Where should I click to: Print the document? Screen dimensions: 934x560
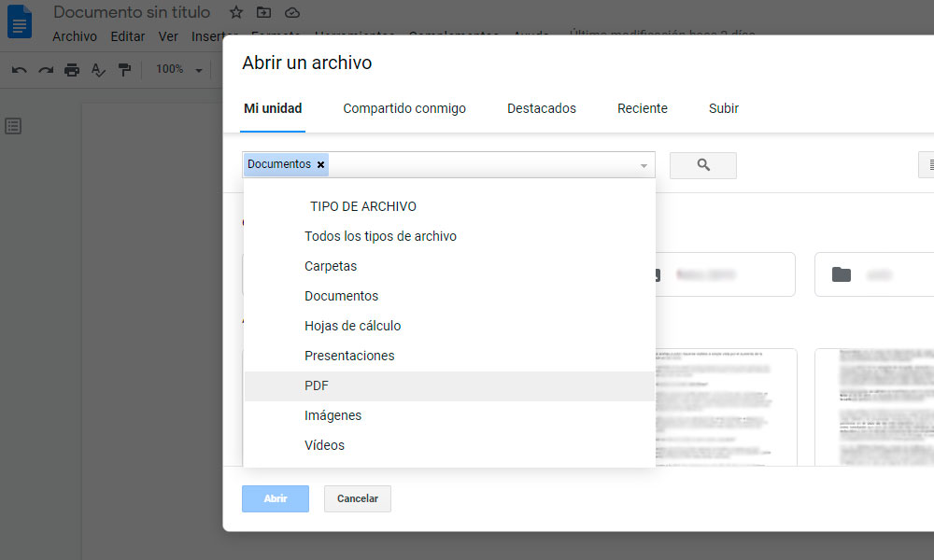71,69
